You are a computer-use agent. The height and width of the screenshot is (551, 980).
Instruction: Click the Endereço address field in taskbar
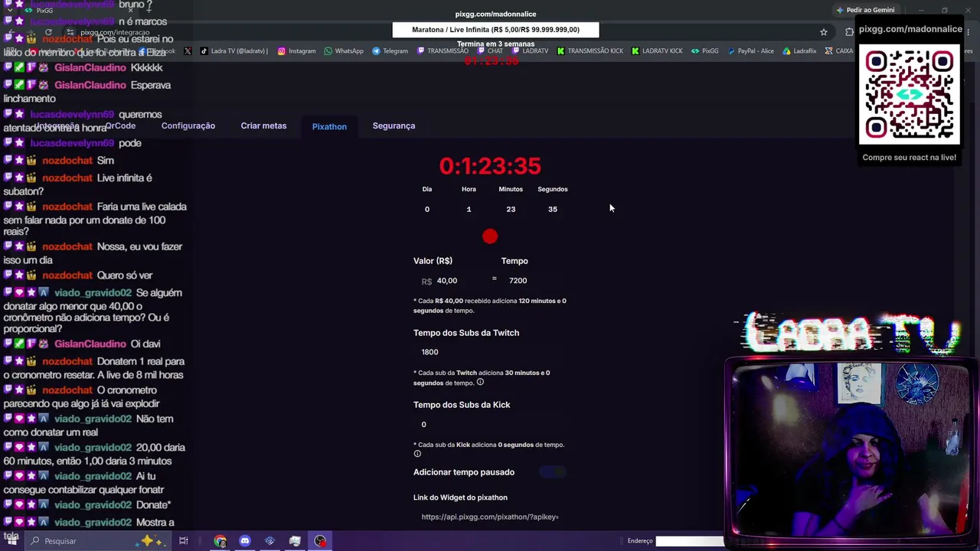[x=689, y=541]
